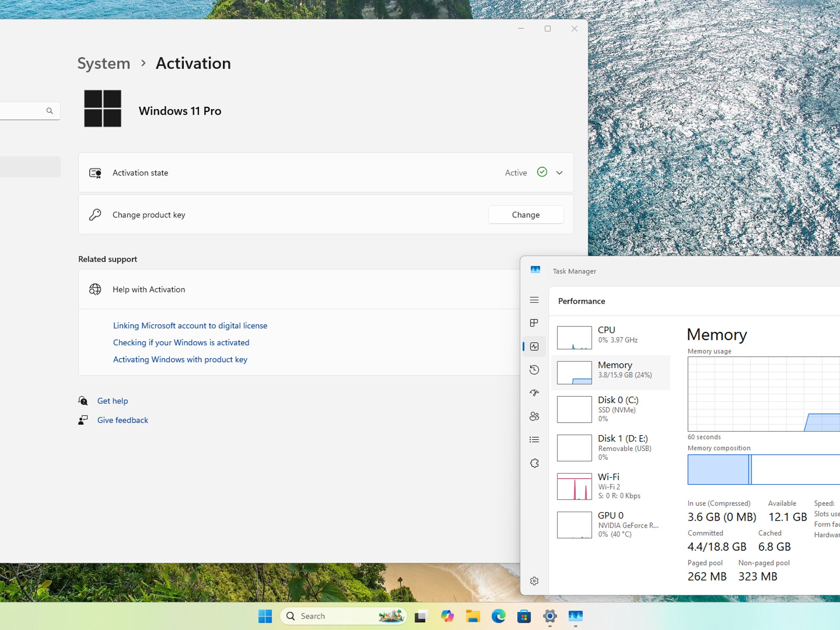Open Users page in Task Manager sidebar
The image size is (840, 630).
click(534, 416)
